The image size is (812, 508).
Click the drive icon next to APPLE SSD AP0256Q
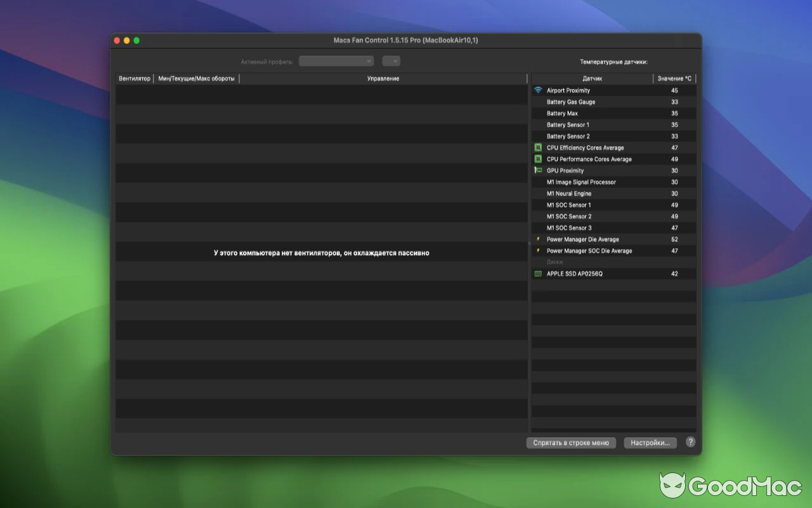[539, 274]
